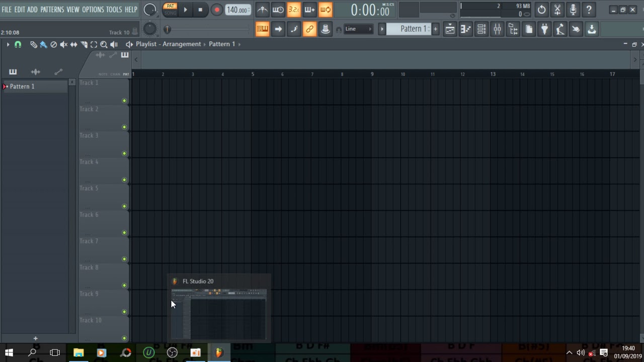Choose the Select tool
The height and width of the screenshot is (362, 644).
click(x=94, y=45)
